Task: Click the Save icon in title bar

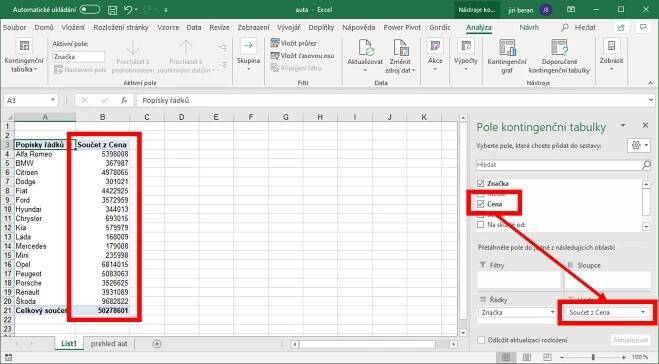Action: [113, 10]
